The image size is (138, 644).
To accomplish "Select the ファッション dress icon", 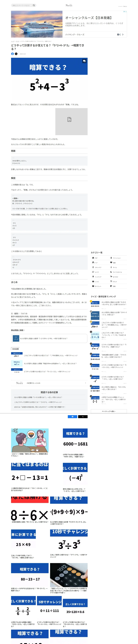I will tap(111, 258).
